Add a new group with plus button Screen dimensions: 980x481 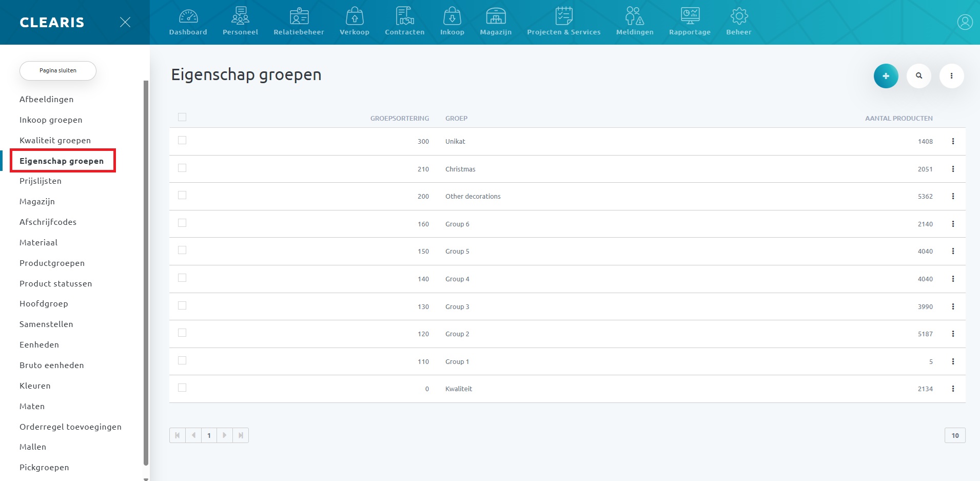(x=886, y=76)
